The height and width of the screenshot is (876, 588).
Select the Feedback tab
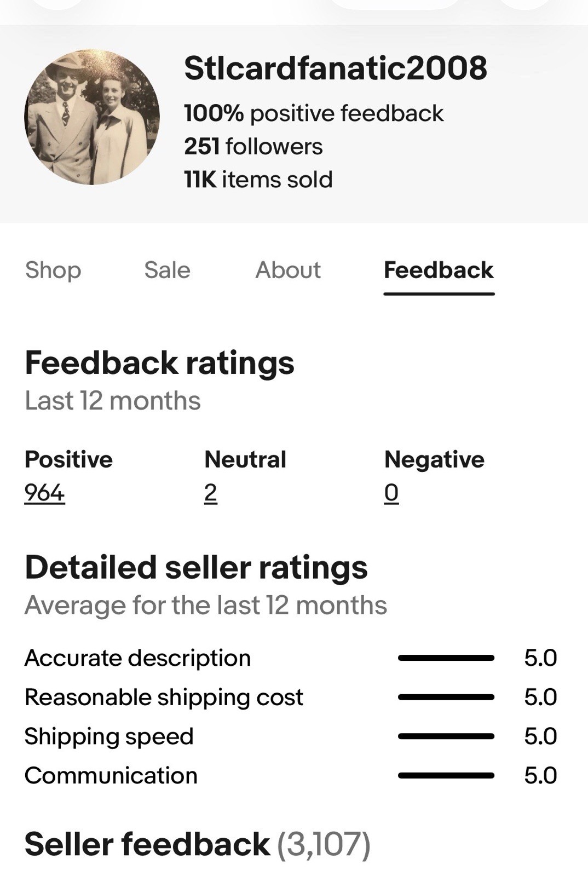(x=439, y=270)
